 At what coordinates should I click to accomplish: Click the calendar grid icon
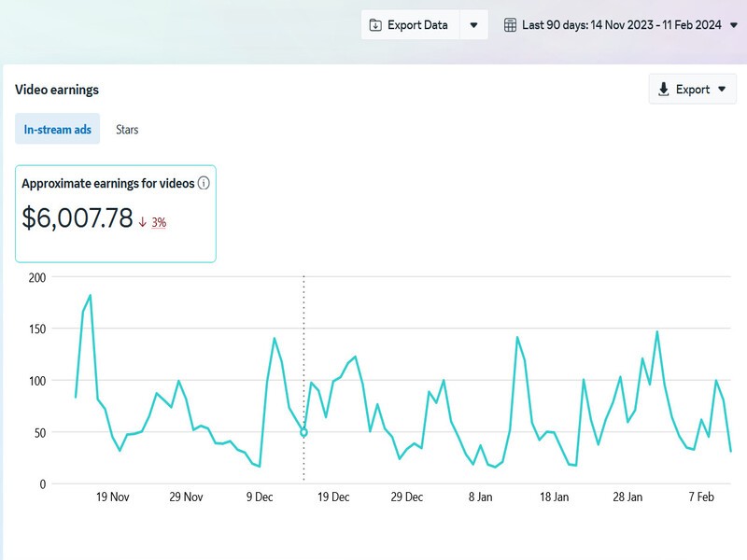point(510,25)
